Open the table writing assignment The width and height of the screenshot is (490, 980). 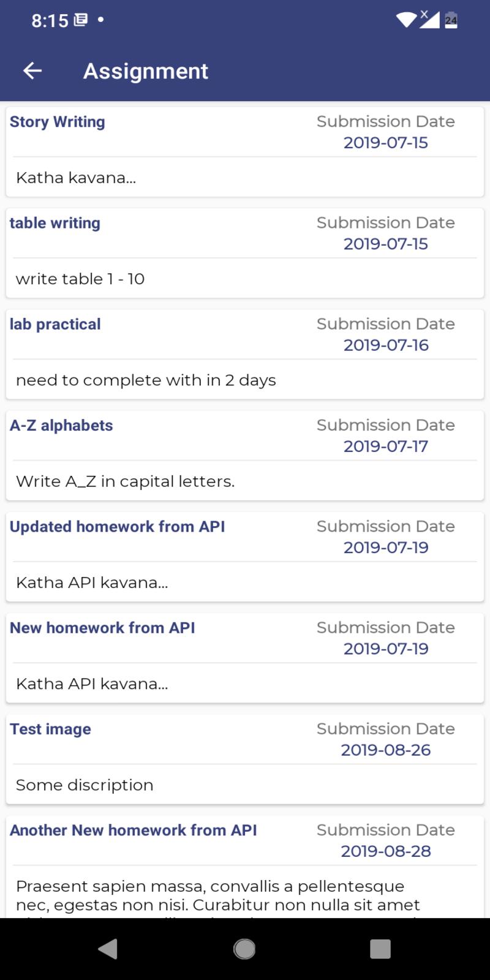coord(245,253)
